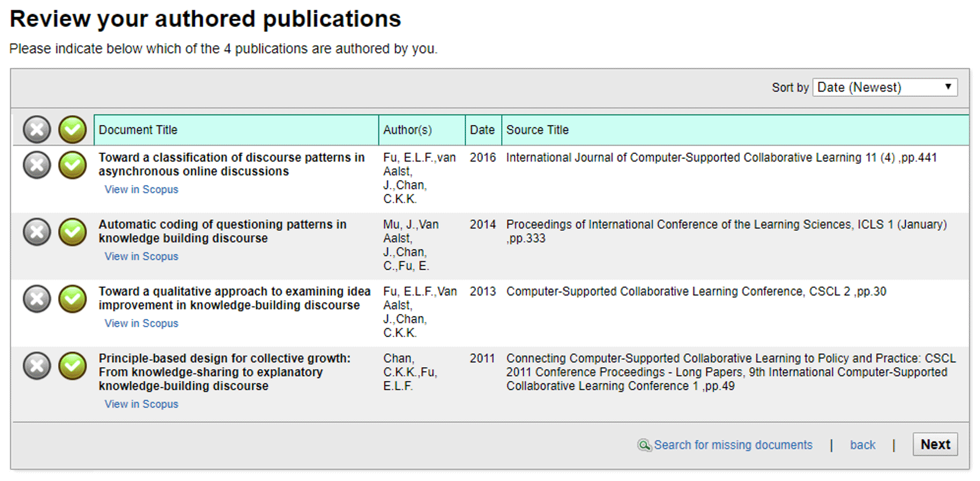
Task: Go back to the previous step
Action: (x=862, y=445)
